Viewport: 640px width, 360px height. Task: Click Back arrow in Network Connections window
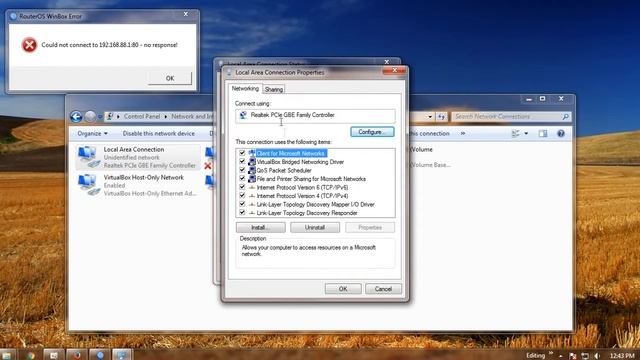(76, 117)
